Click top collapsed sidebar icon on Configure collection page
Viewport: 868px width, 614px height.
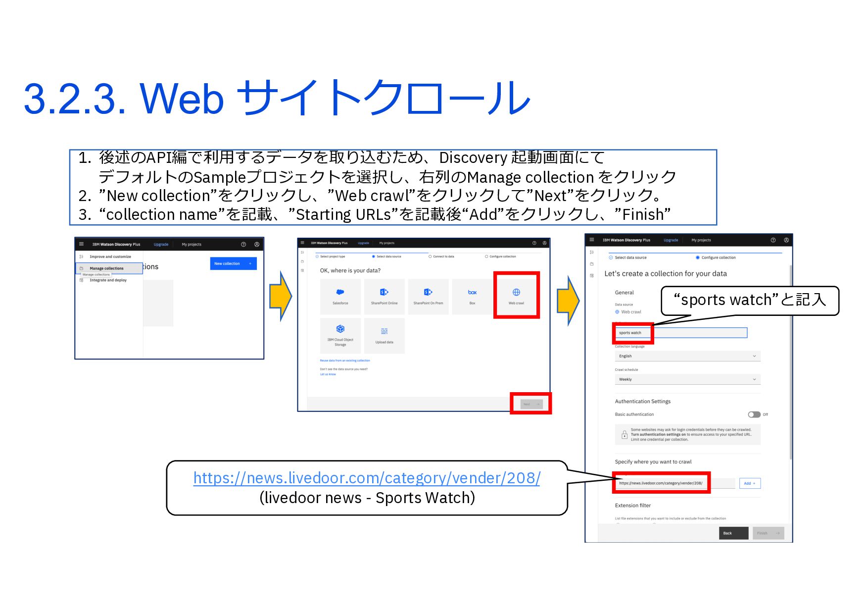[591, 252]
